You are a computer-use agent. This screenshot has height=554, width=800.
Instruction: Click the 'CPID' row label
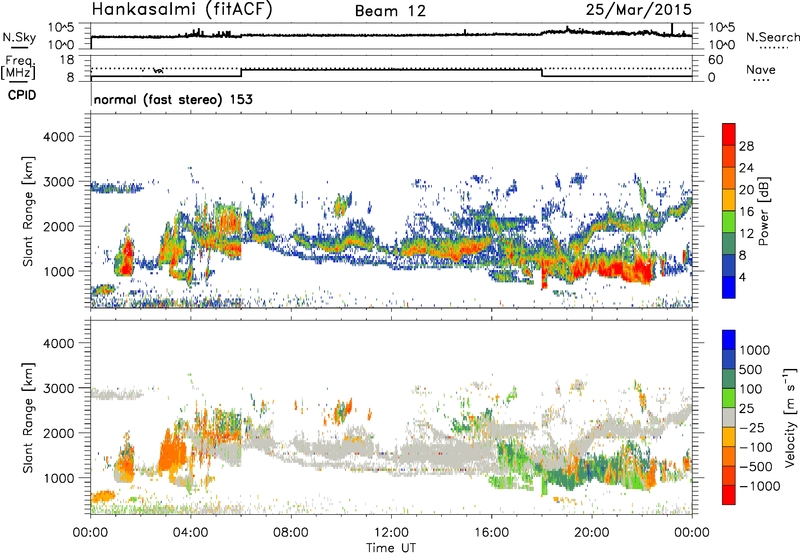point(22,95)
